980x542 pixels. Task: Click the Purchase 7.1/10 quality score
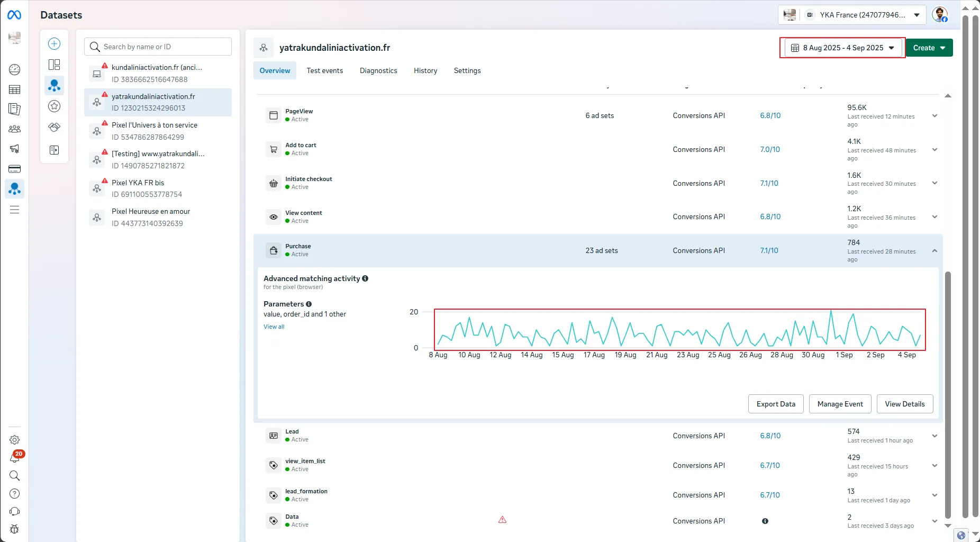pos(769,250)
